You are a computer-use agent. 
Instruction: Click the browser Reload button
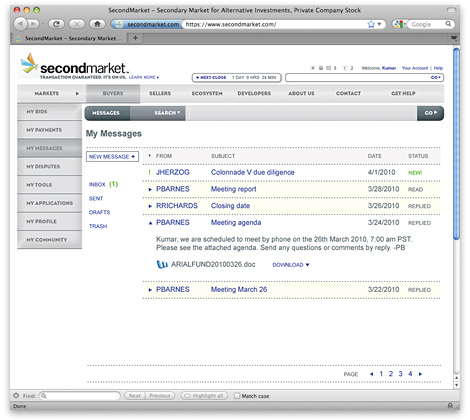56,24
